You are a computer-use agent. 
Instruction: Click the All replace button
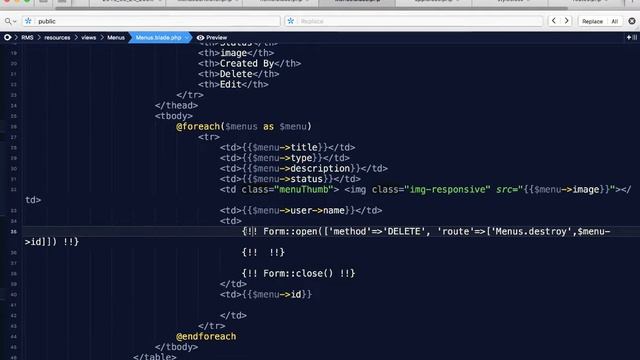[x=615, y=21]
